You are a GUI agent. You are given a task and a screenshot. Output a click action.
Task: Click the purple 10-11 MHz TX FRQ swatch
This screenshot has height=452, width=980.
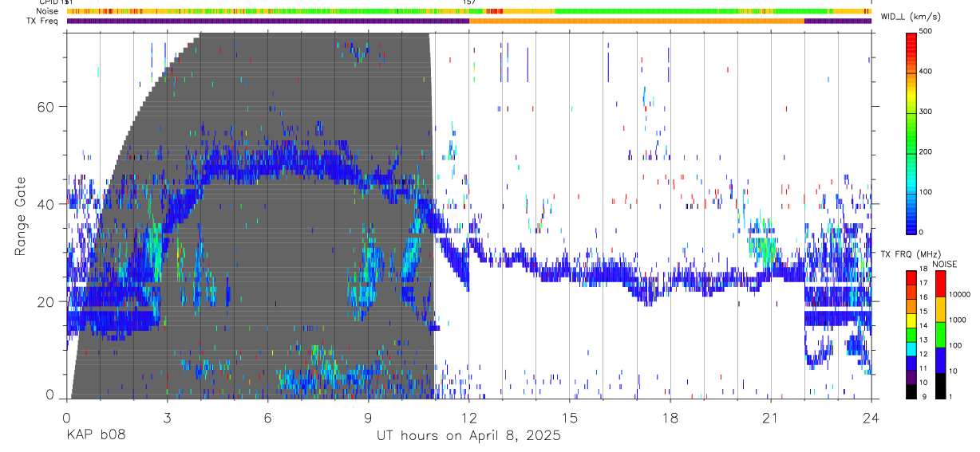(911, 376)
